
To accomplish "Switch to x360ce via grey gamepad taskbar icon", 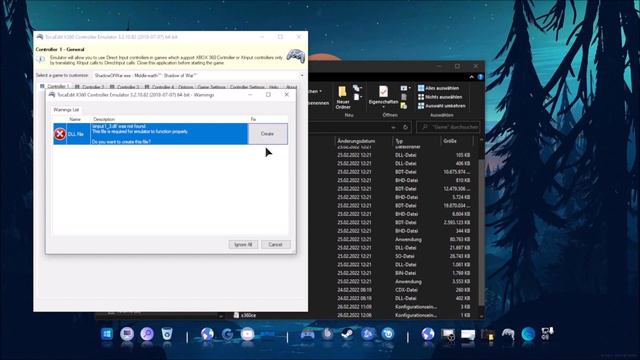I will 508,334.
